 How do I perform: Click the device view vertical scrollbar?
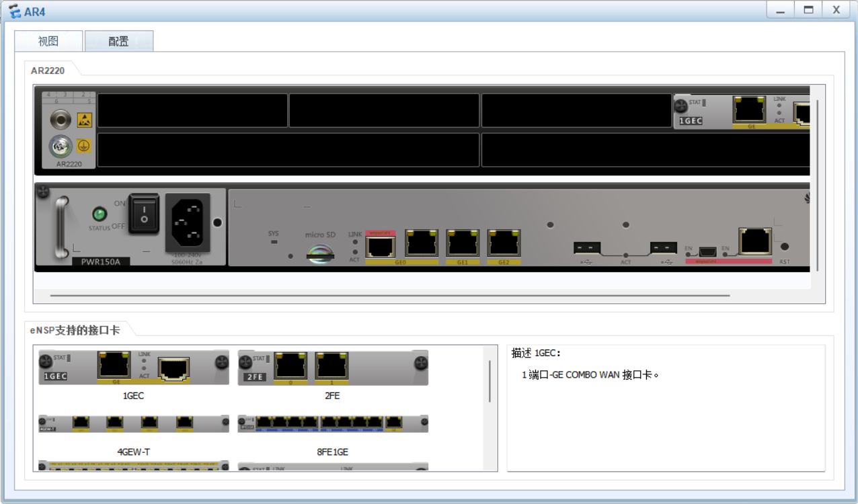coord(818,185)
